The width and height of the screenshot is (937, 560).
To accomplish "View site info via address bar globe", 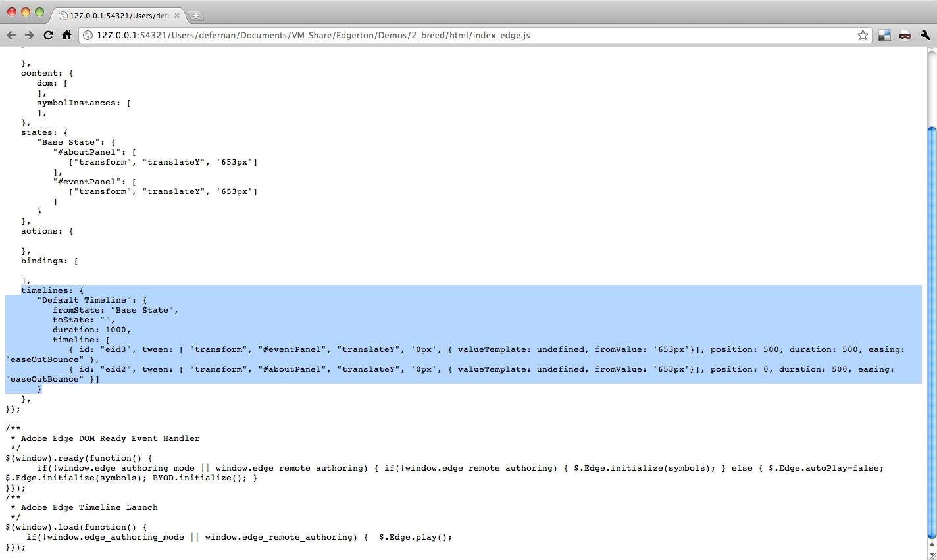I will pyautogui.click(x=88, y=35).
